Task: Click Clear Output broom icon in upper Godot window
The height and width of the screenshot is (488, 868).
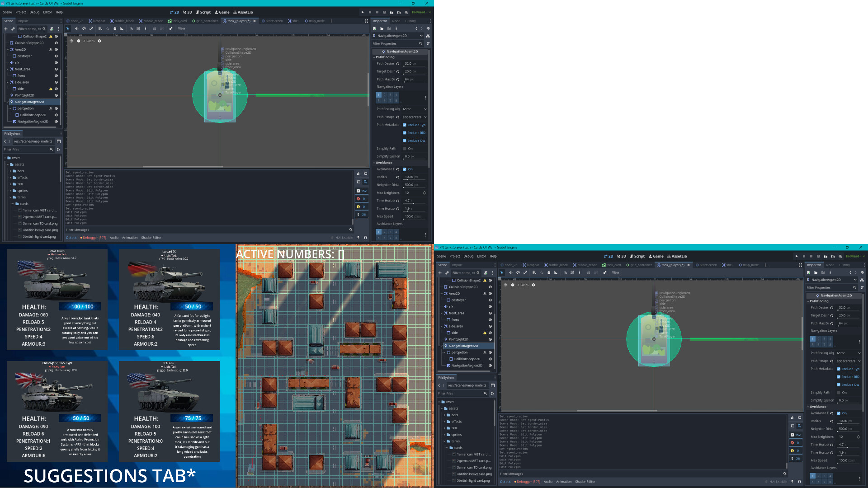Action: 358,174
